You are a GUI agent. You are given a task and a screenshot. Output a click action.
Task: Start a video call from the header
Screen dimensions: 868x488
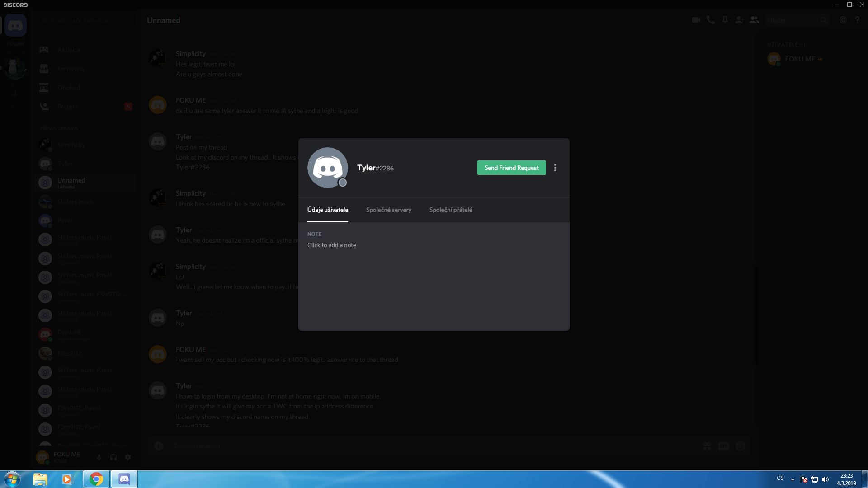coord(696,20)
